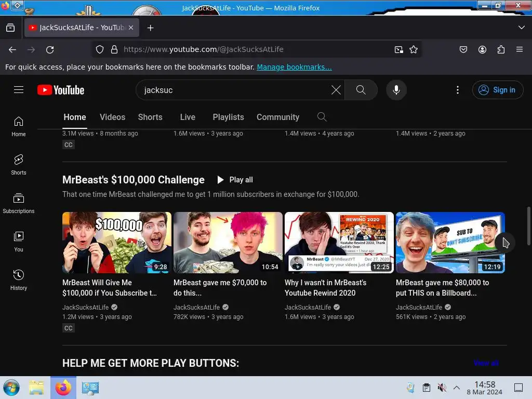
Task: Start voice search with the microphone icon
Action: coord(396,90)
